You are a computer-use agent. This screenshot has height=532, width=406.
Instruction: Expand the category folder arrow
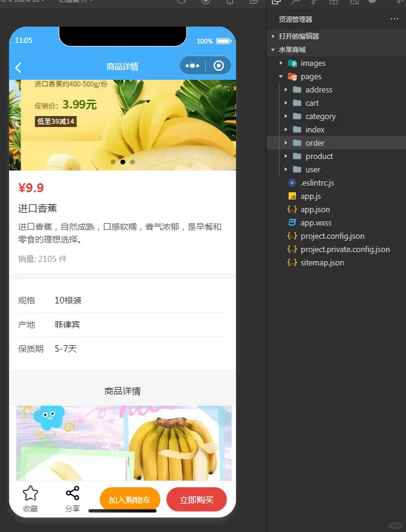[286, 116]
